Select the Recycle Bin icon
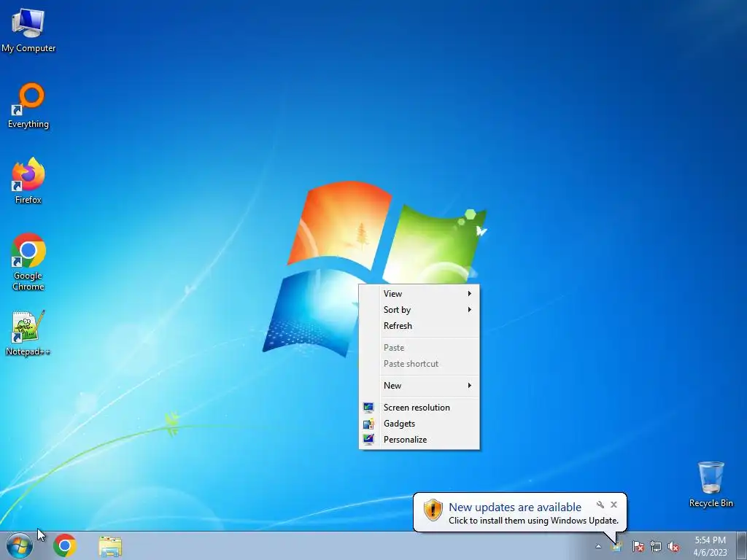 (711, 484)
